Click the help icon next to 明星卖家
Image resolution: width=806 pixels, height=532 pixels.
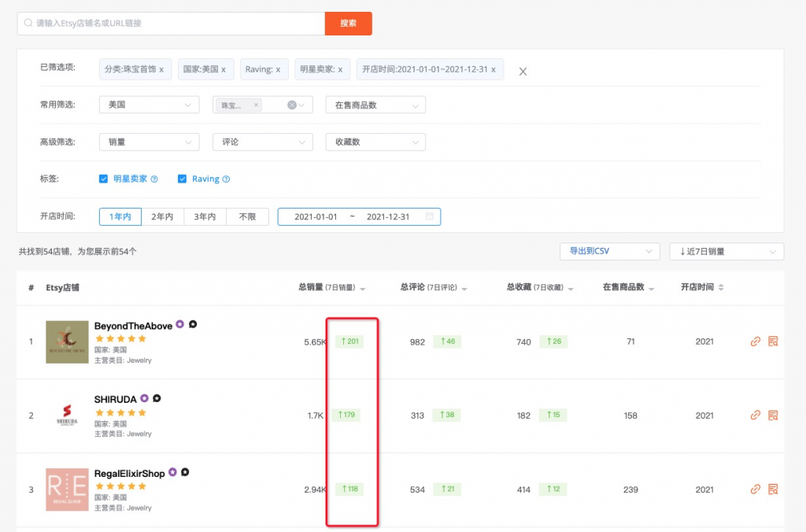[x=154, y=179]
